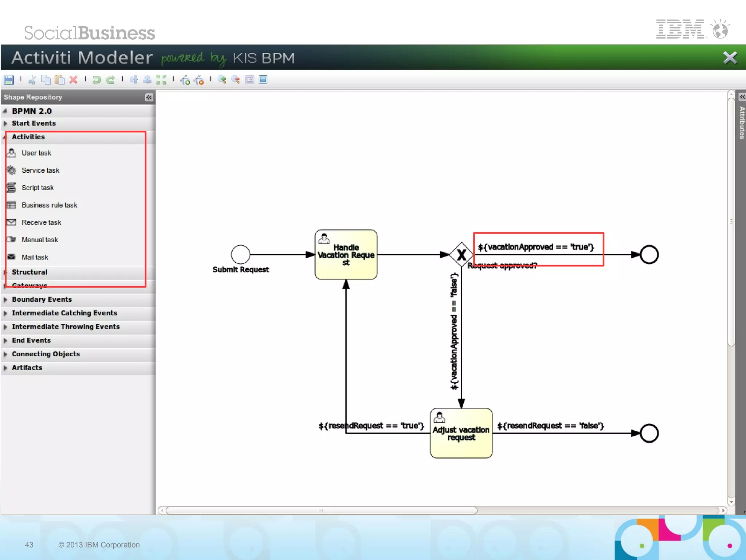Click the Zoom out magnifier icon

pos(236,80)
